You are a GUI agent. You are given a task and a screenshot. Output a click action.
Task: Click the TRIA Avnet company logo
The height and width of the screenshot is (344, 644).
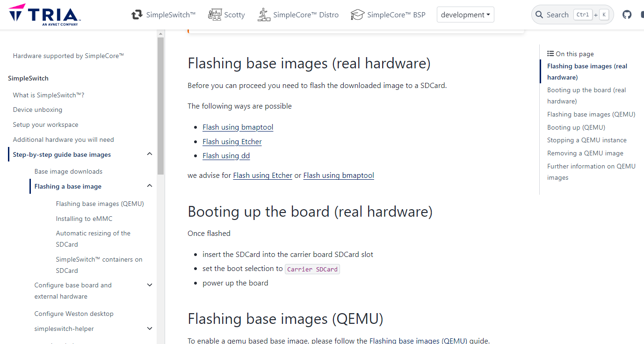(45, 15)
